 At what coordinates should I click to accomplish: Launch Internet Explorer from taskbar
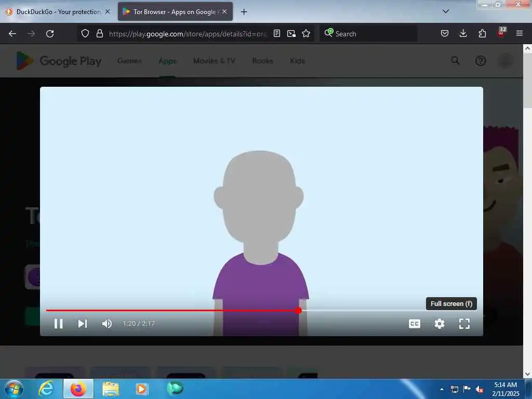(x=46, y=389)
